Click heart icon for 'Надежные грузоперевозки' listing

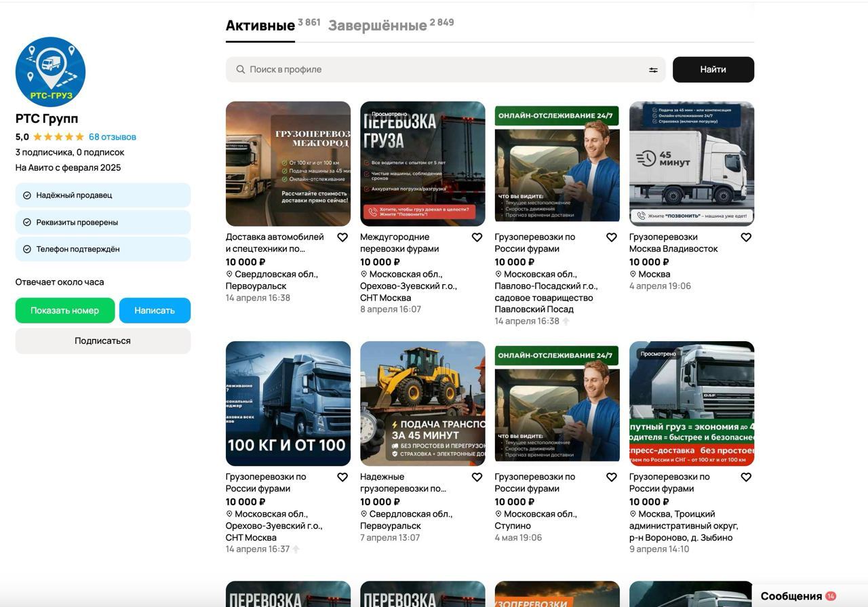477,477
